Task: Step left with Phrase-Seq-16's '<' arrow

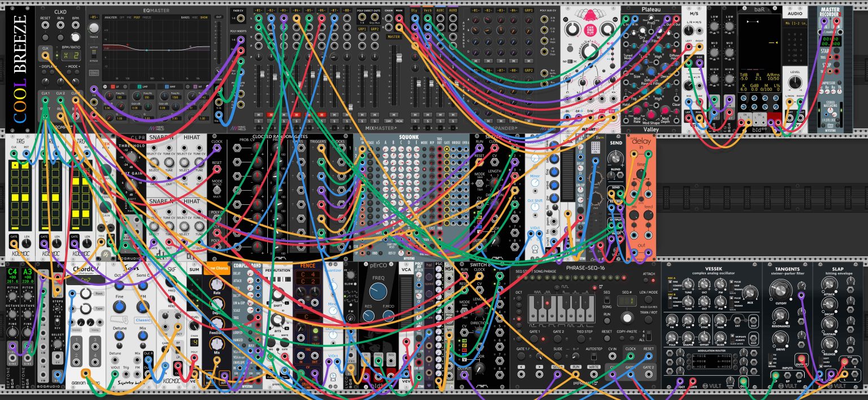Action: point(520,368)
